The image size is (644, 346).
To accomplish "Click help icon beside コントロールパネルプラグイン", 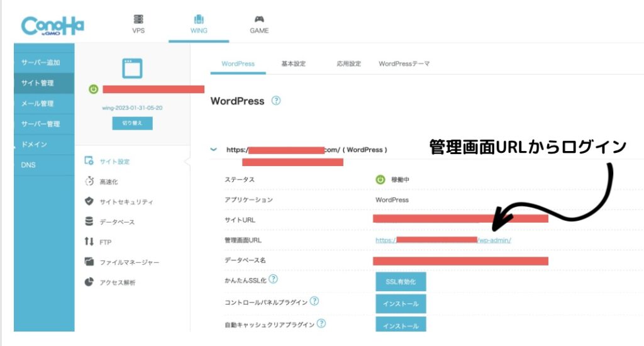I will 314,301.
